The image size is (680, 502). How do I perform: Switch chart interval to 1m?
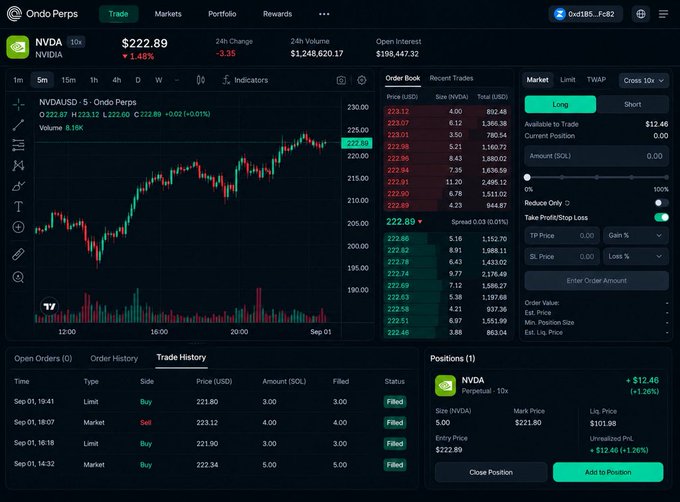(18, 80)
